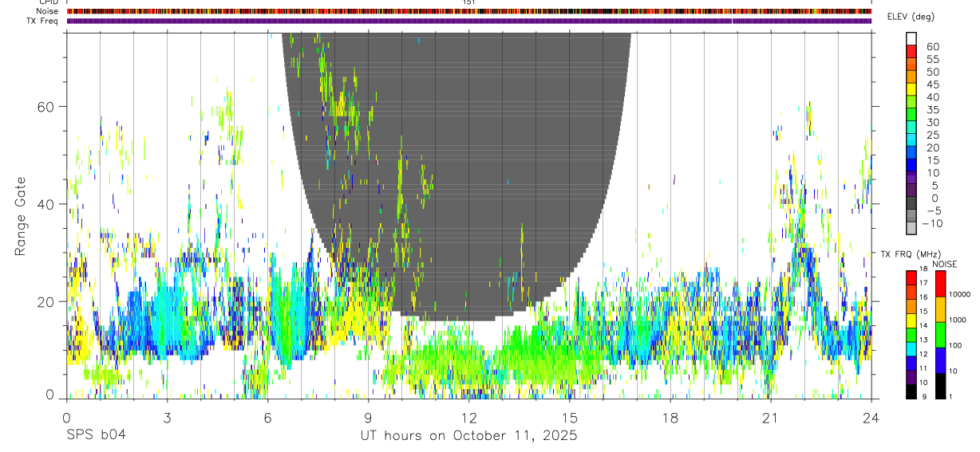
Task: Click the Range Gate axis tick label '40'
Action: [x=45, y=204]
